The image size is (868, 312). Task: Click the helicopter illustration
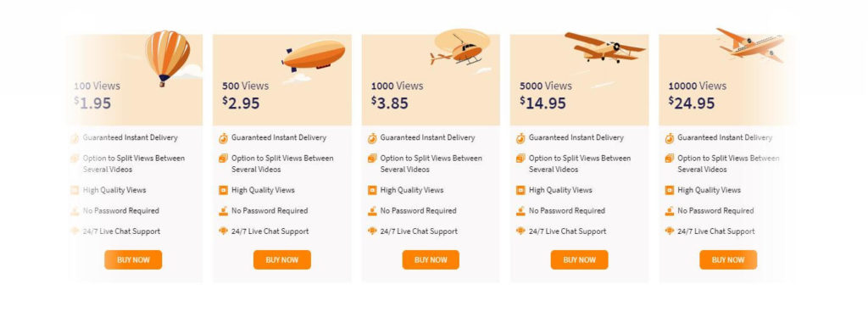point(459,47)
